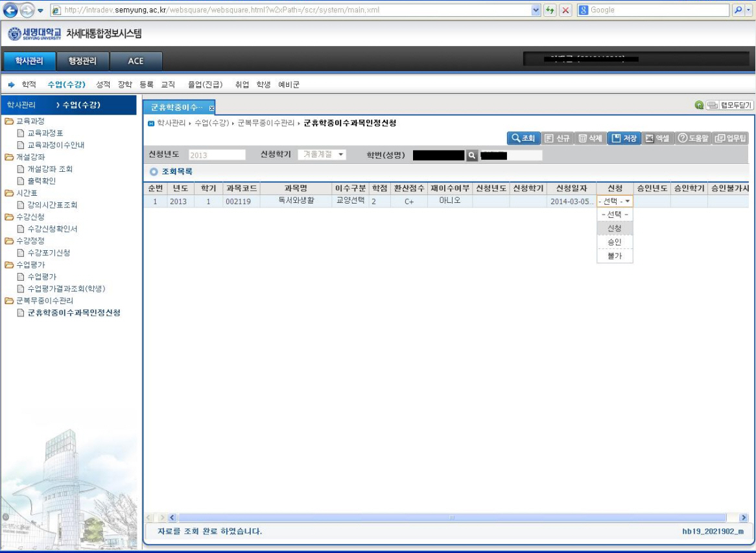The width and height of the screenshot is (756, 553).
Task: Select the 학사관리 top tab
Action: [29, 61]
